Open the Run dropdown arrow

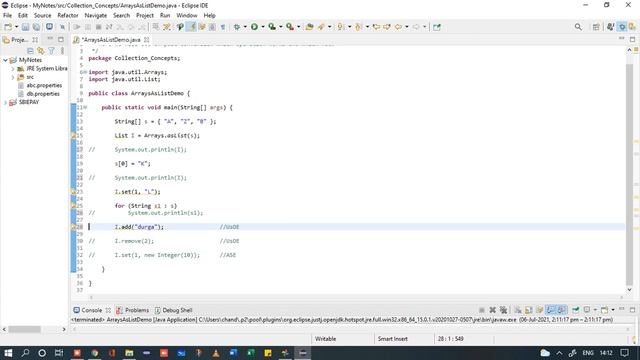pos(263,27)
